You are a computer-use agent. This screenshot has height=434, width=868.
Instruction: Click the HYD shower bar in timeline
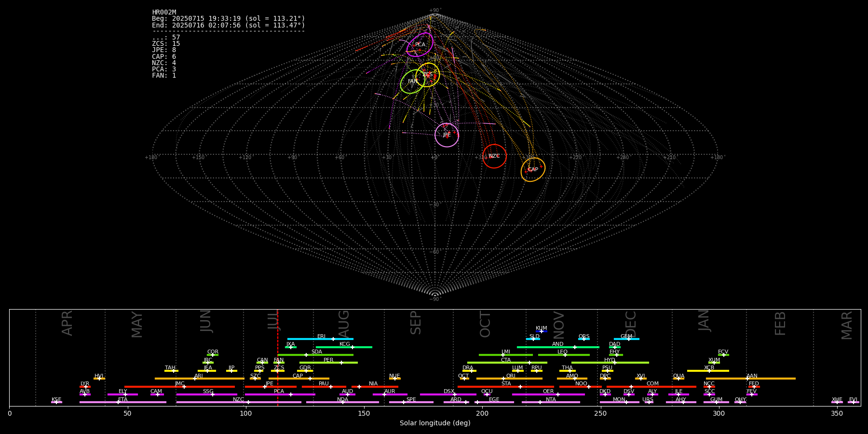(x=610, y=363)
